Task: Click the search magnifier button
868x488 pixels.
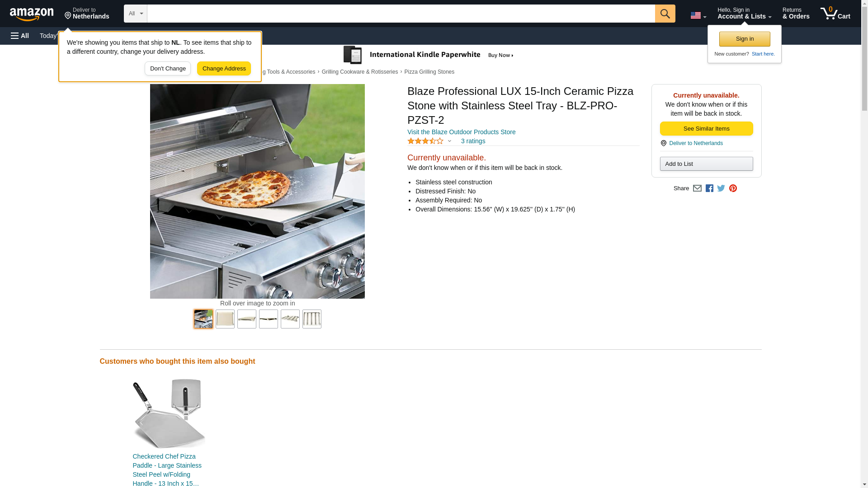Action: tap(665, 14)
